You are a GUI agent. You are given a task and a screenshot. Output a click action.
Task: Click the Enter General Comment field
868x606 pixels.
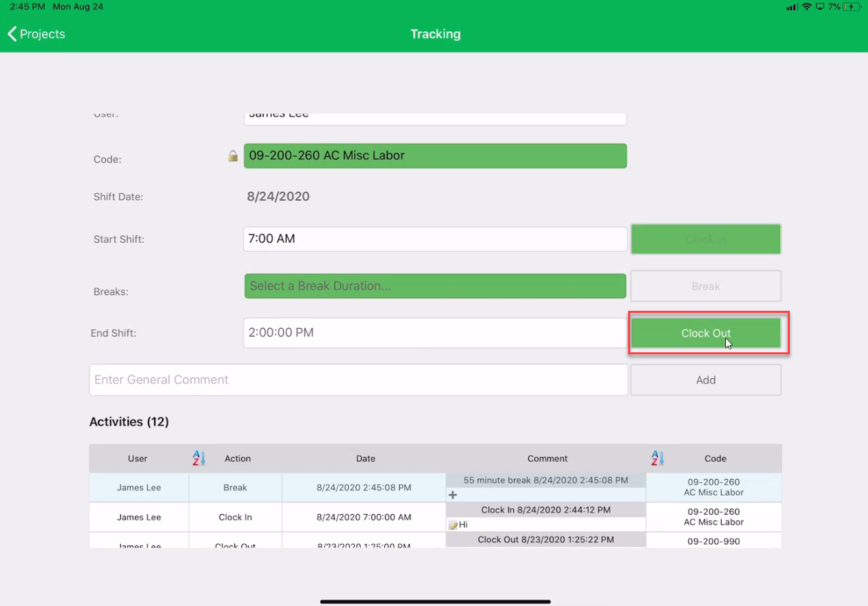pos(358,380)
